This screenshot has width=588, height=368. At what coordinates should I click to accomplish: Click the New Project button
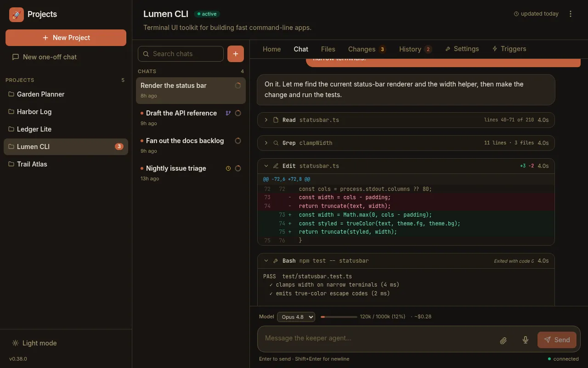(x=66, y=38)
